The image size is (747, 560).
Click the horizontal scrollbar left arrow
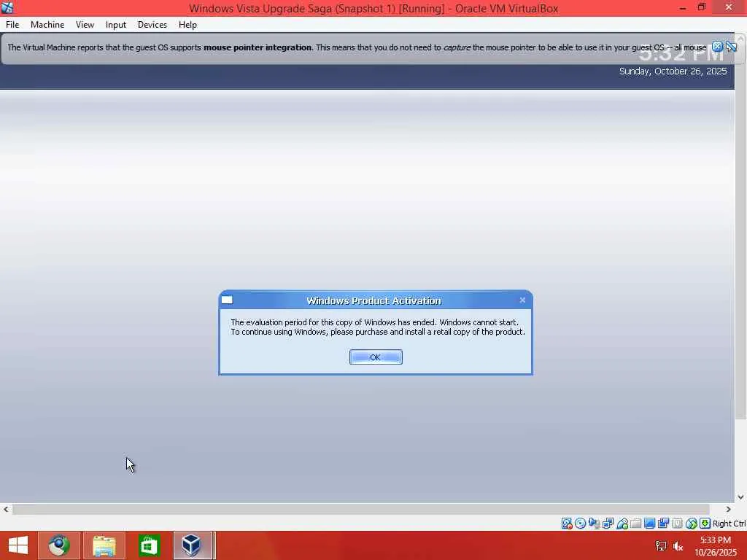[x=6, y=509]
